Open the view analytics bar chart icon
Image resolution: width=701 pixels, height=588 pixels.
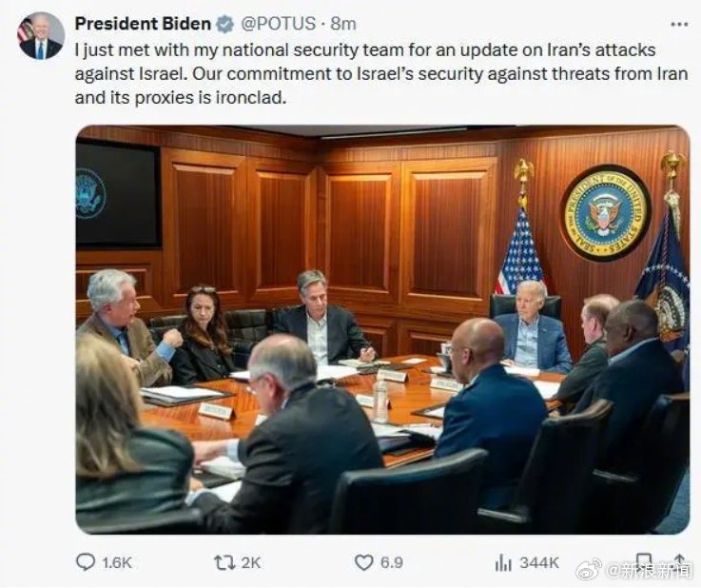[503, 562]
